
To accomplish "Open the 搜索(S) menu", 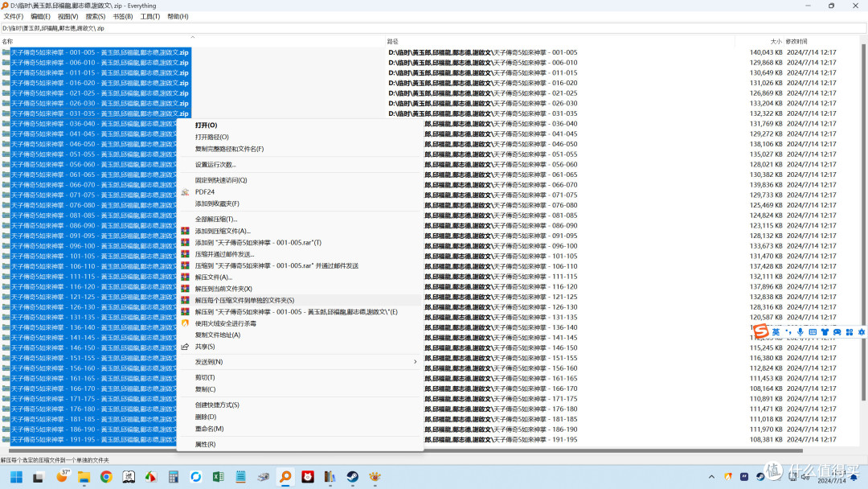I will coord(95,17).
